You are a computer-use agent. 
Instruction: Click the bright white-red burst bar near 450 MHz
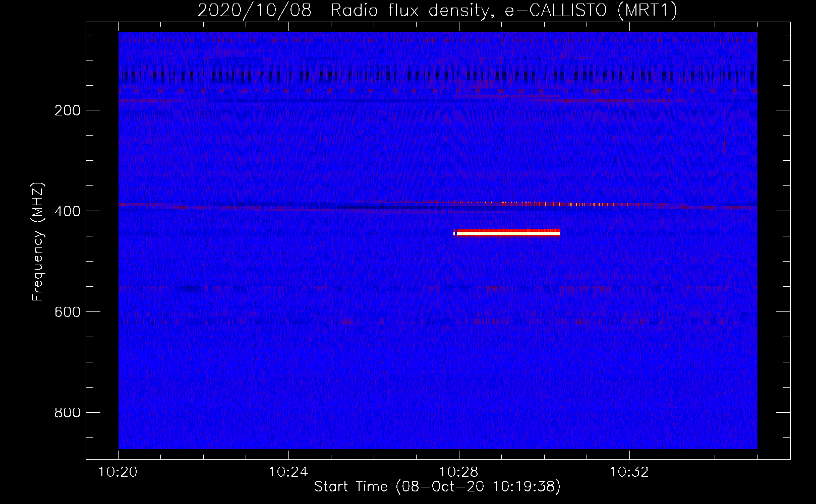click(x=507, y=233)
